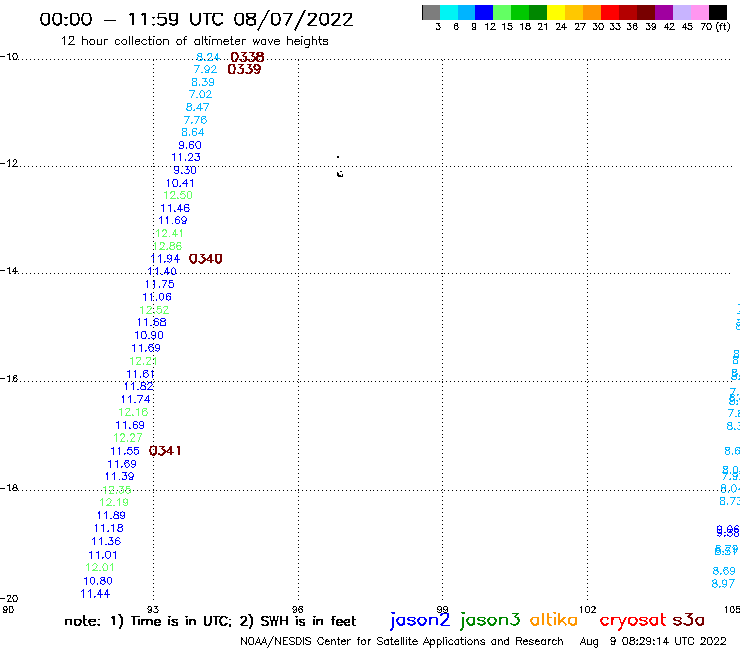
Task: Click the wave height value "11.18"
Action: coord(109,528)
